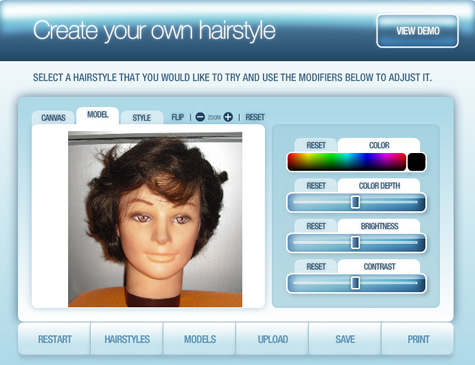Click the zoom in plus icon

[x=228, y=117]
